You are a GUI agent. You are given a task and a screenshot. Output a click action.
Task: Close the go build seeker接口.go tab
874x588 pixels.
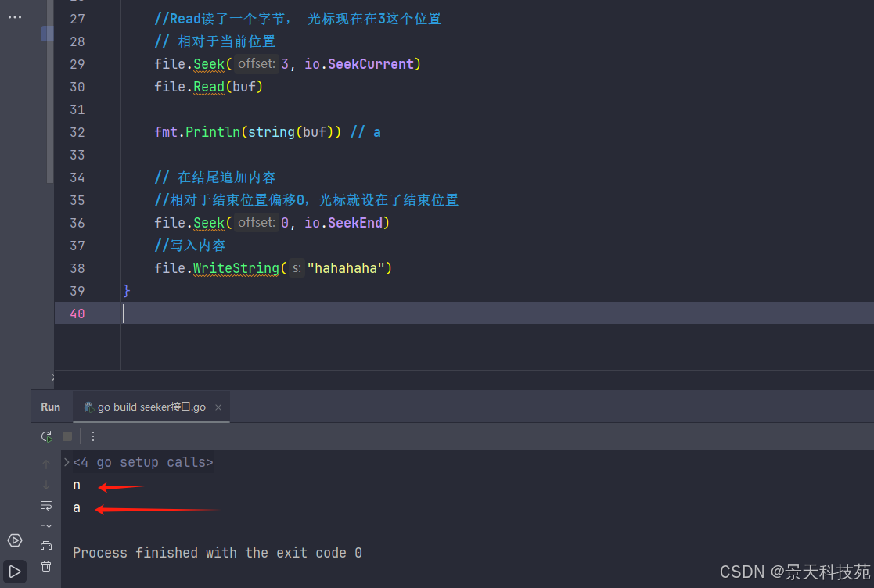tap(218, 407)
